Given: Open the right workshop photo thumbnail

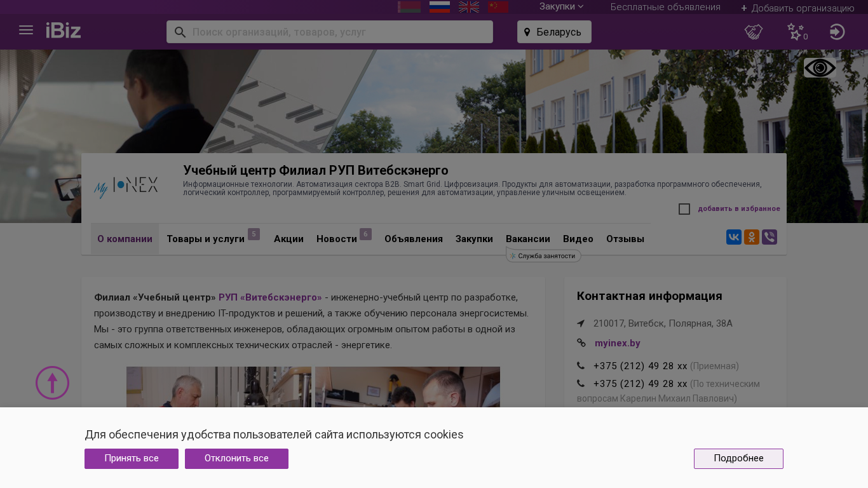Looking at the screenshot, I should (x=407, y=387).
